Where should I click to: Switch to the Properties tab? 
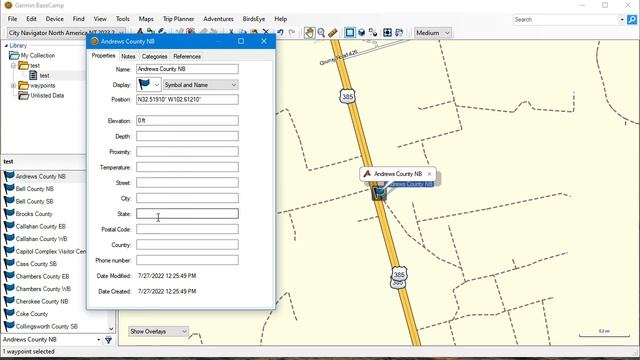pyautogui.click(x=103, y=56)
